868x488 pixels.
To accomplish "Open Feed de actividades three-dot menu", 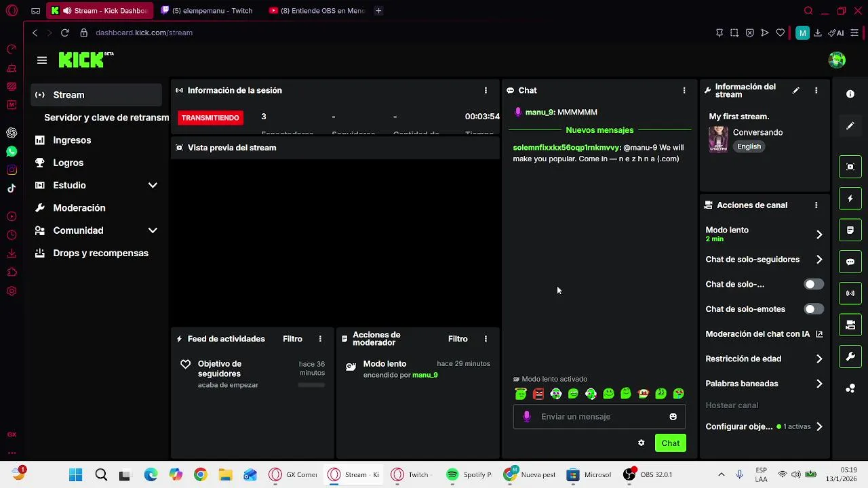I will [x=320, y=339].
